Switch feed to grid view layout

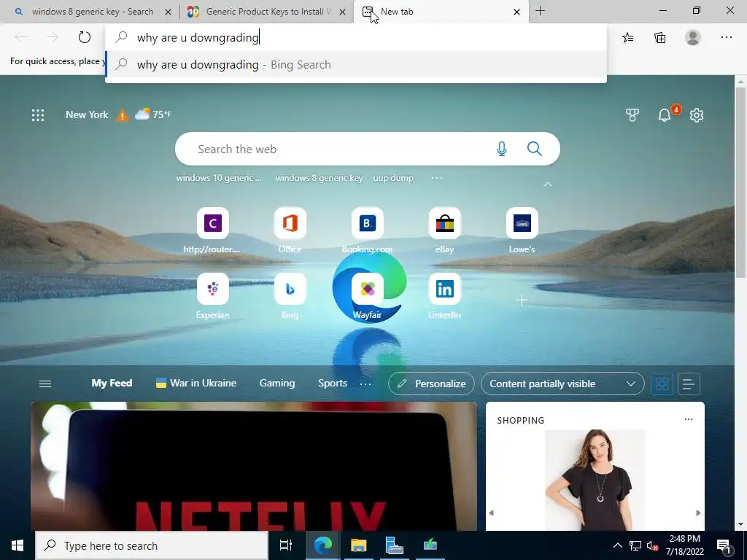[662, 384]
